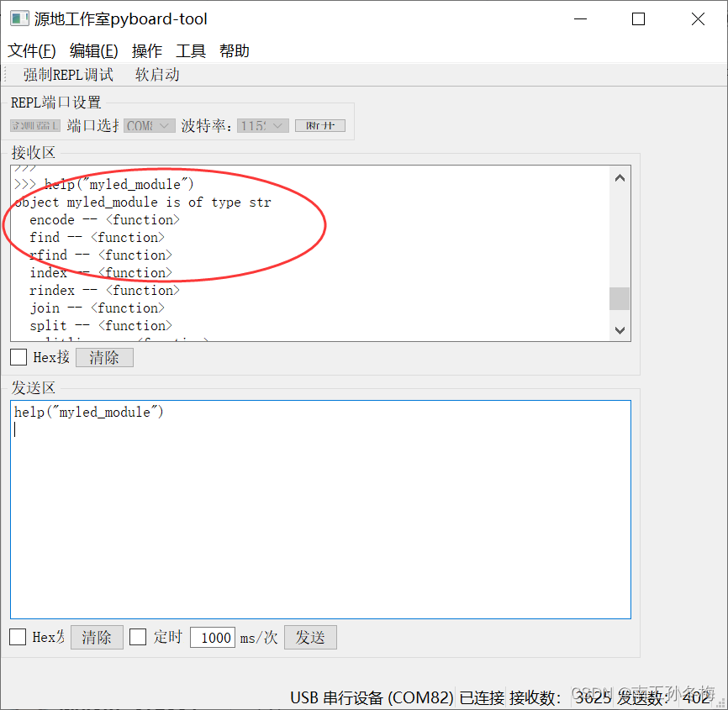
Task: Clear the receive area with 清除
Action: (104, 357)
